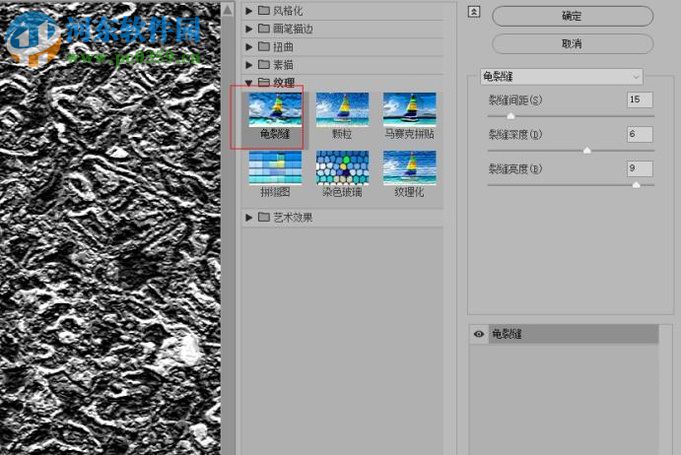Toggle visibility eye of 龟裂缝 effect layer
The height and width of the screenshot is (455, 681).
[479, 334]
